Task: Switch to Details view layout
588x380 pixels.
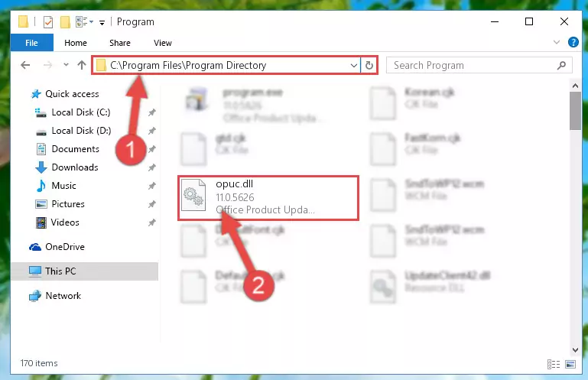Action: coord(554,364)
